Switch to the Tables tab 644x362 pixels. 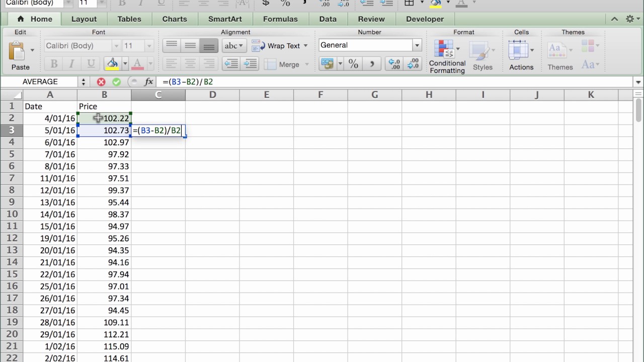pyautogui.click(x=129, y=19)
